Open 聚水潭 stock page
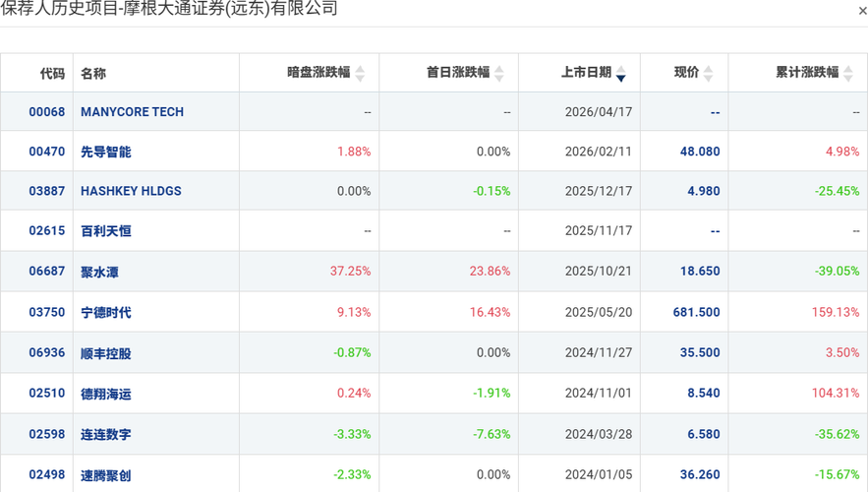The width and height of the screenshot is (868, 492). (x=99, y=272)
